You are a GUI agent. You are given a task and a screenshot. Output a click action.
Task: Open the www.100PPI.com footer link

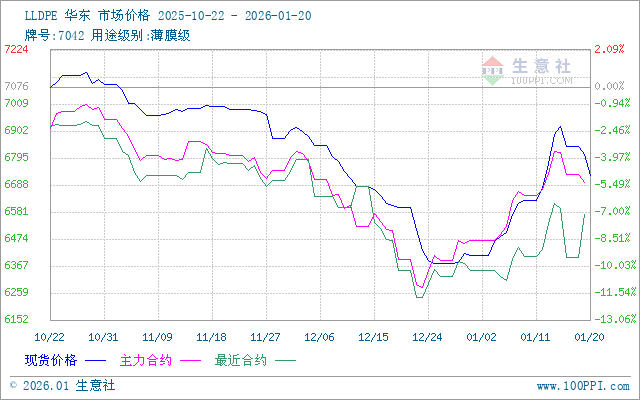click(583, 384)
